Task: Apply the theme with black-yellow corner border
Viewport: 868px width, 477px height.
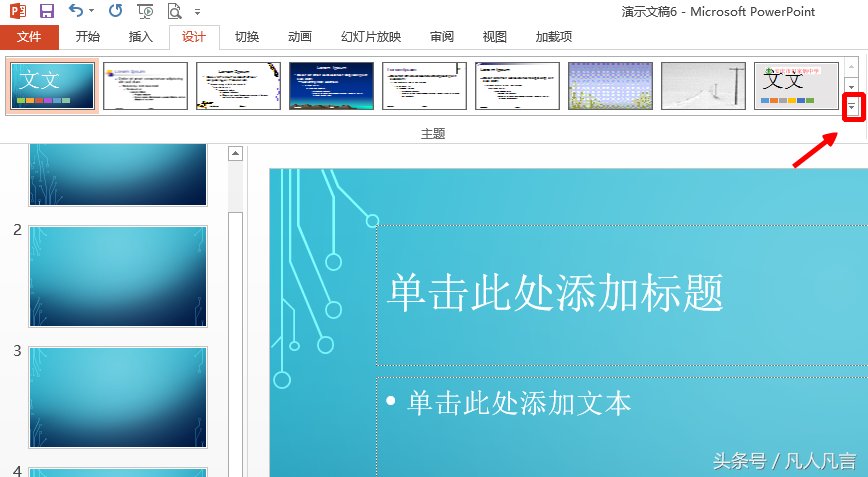Action: [239, 86]
